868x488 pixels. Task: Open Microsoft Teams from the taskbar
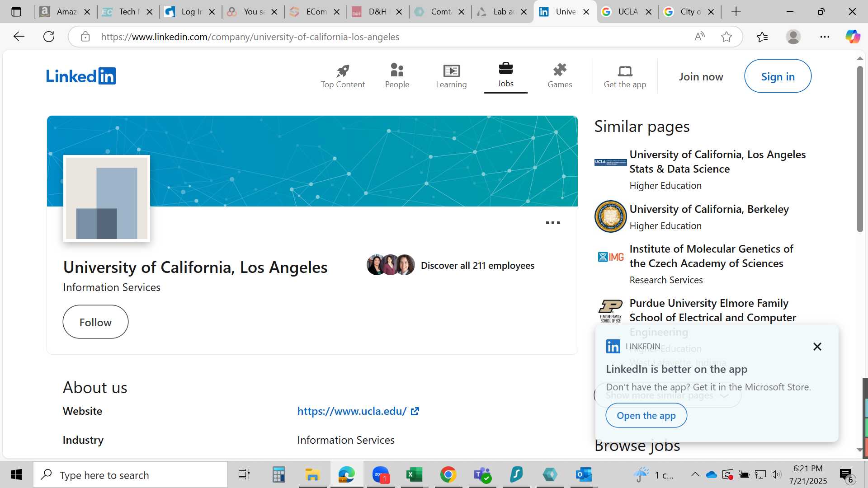tap(482, 474)
